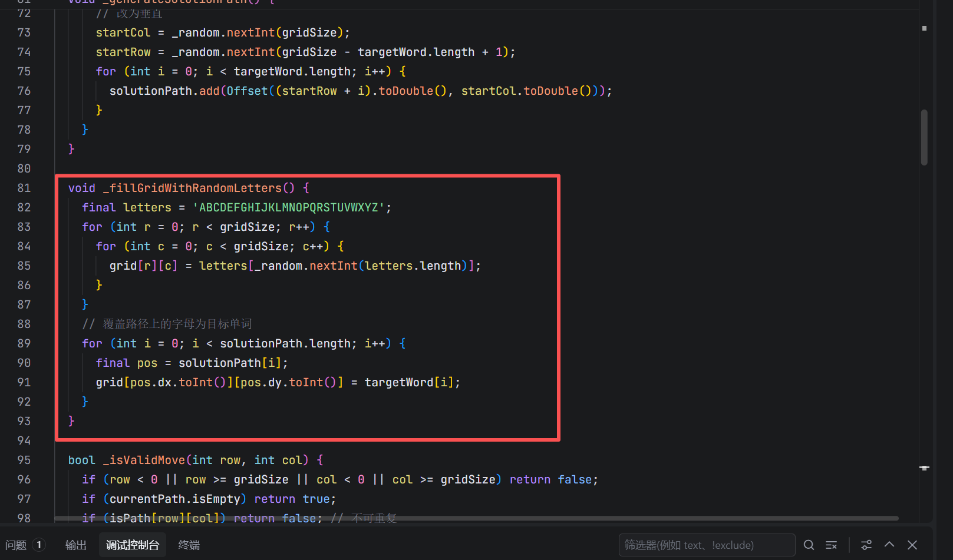Select the 调试控制台 tab
Screen dimensions: 953x560
coord(133,545)
